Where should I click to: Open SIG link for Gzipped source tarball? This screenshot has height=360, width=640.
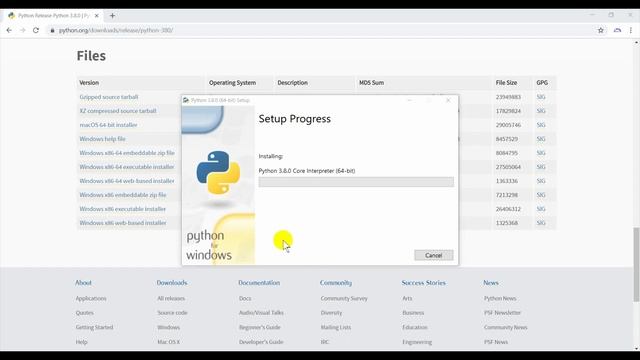[x=541, y=97]
